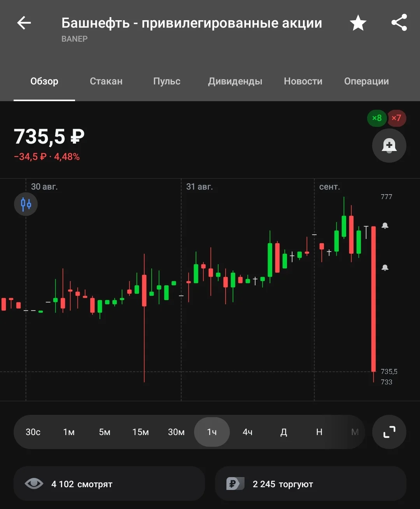Viewport: 420px width, 509px height.
Task: Tap the green ×8 badge
Action: 377,118
